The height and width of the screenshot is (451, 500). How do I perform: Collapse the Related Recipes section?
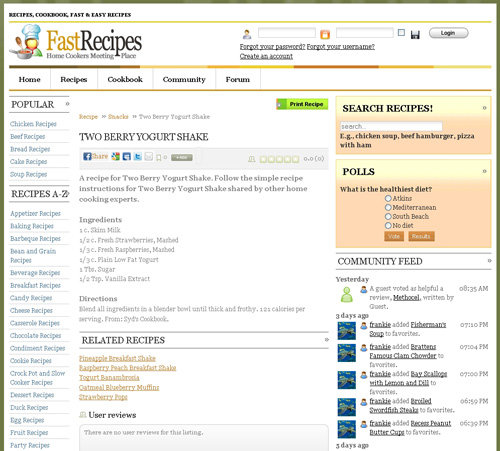[x=326, y=340]
